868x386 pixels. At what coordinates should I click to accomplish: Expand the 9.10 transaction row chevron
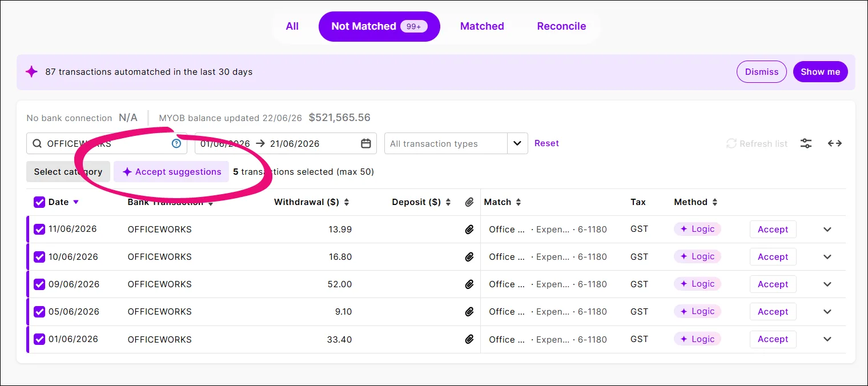point(827,312)
